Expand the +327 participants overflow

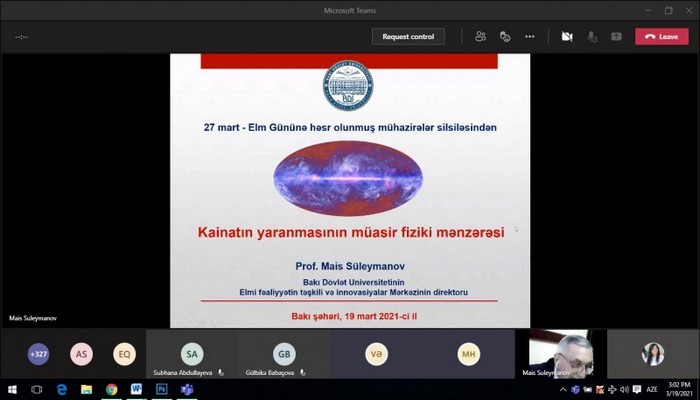point(39,353)
